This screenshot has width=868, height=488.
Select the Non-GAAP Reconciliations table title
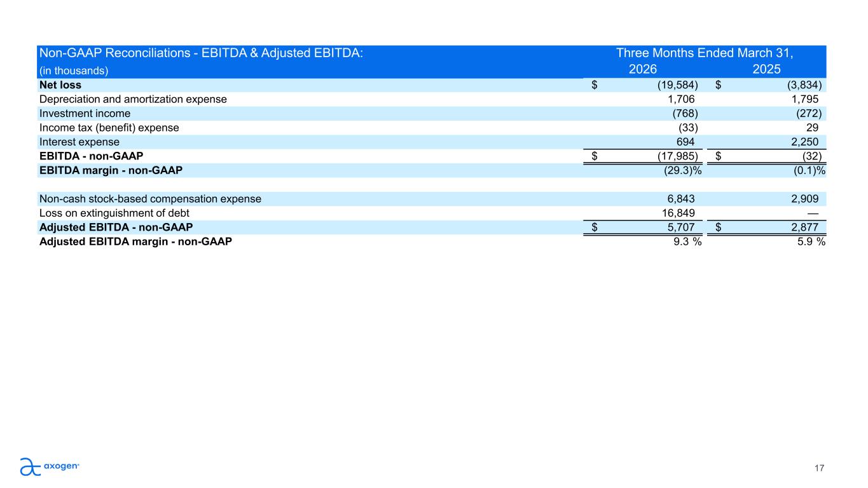tap(201, 53)
